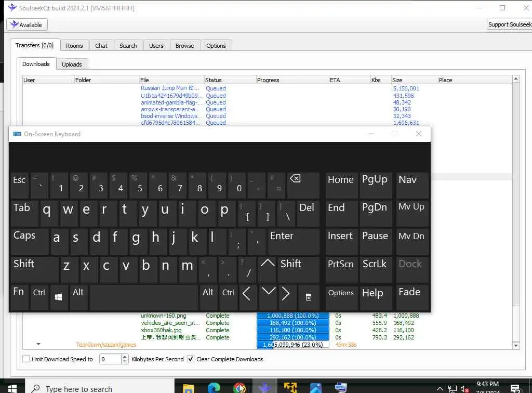Click the backspace key on keyboard

click(303, 185)
